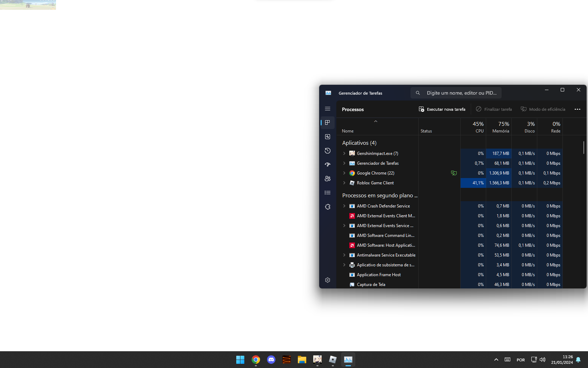This screenshot has height=368, width=588.
Task: Expand AMD Crash Defender Service row
Action: tap(344, 206)
